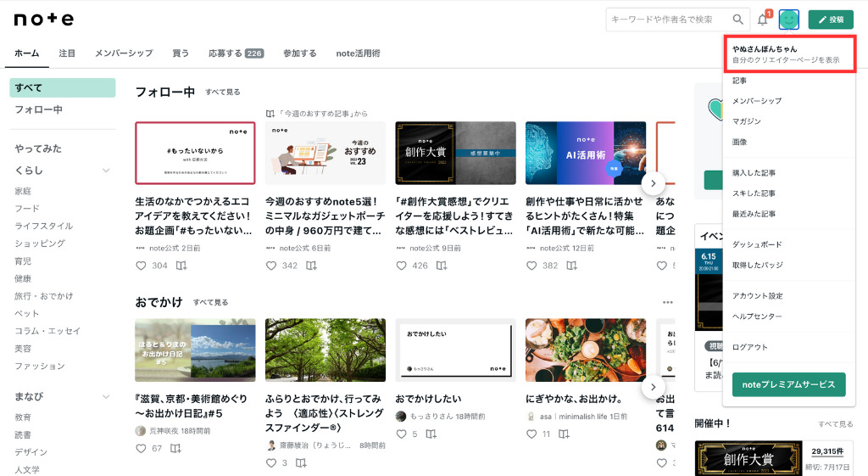Collapse the まなび category chevron
The height and width of the screenshot is (476, 868).
click(x=106, y=397)
